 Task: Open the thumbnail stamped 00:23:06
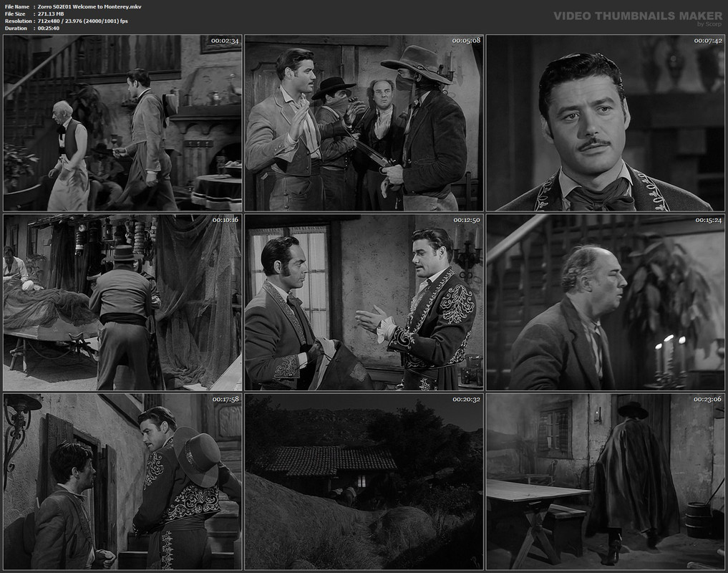click(x=606, y=482)
